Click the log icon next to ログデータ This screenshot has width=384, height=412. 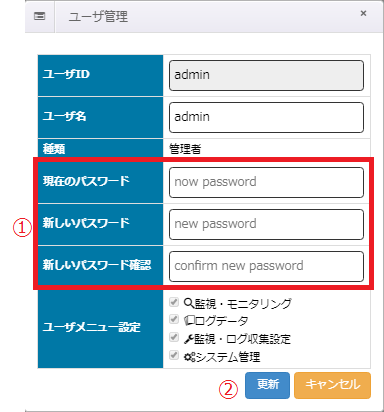189,320
